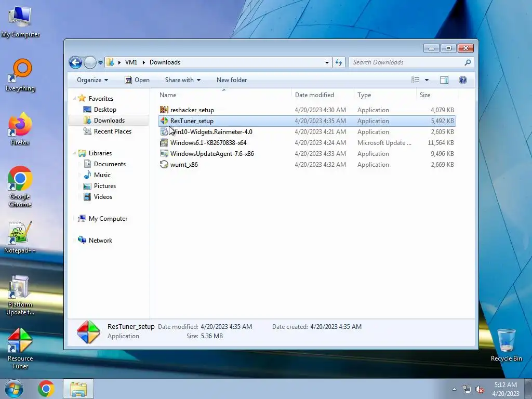This screenshot has width=532, height=399.
Task: Select the reshacker_setup file icon
Action: pos(164,110)
